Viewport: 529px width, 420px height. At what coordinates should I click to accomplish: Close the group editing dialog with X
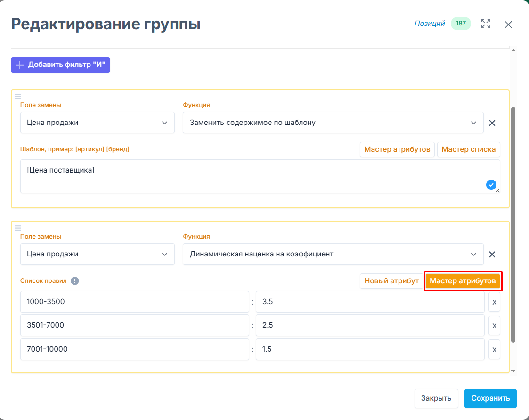click(x=508, y=25)
